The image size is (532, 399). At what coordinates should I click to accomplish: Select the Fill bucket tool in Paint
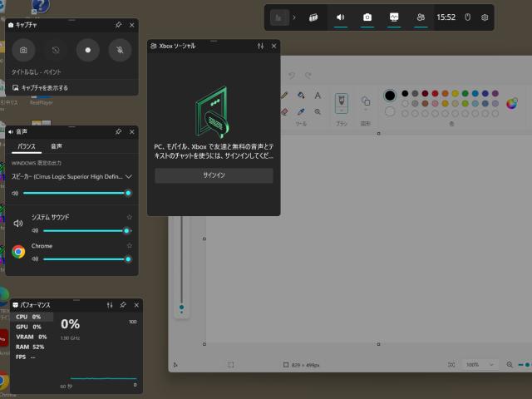301,96
